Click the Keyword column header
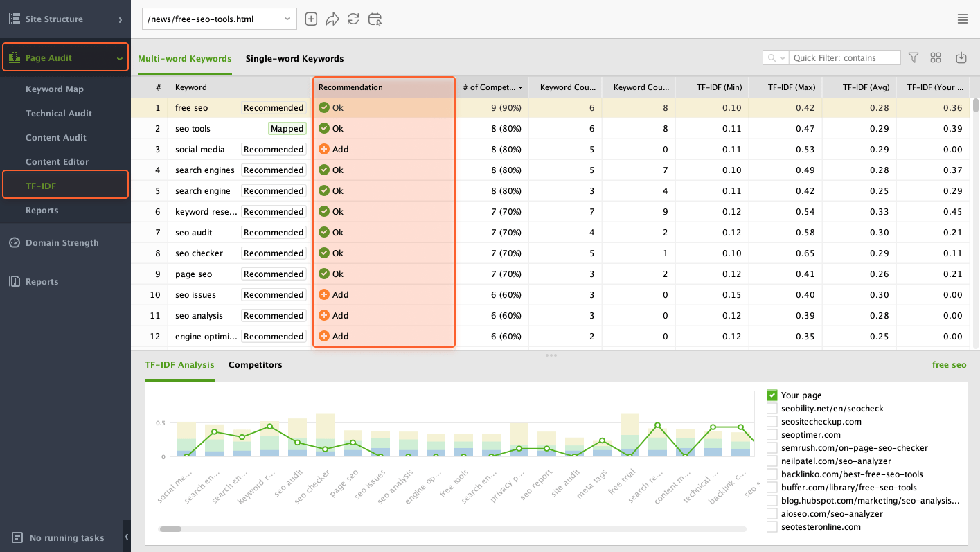The width and height of the screenshot is (980, 552). click(x=240, y=87)
